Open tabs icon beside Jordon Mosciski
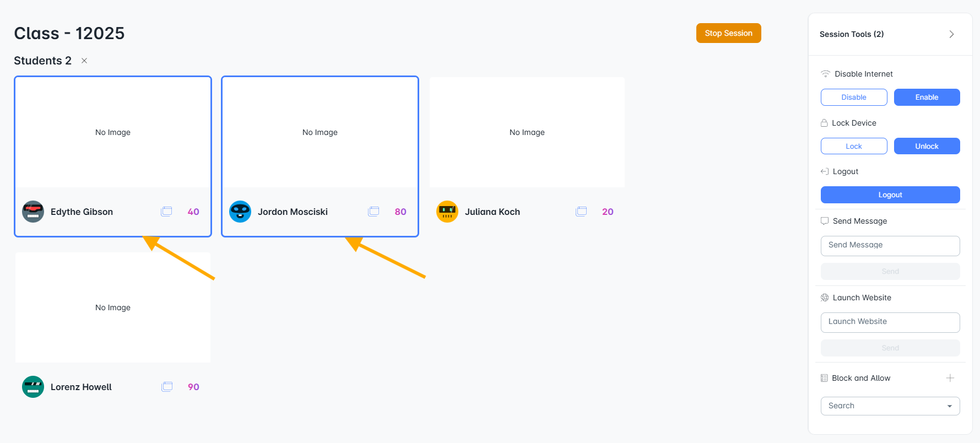980x443 pixels. click(373, 212)
